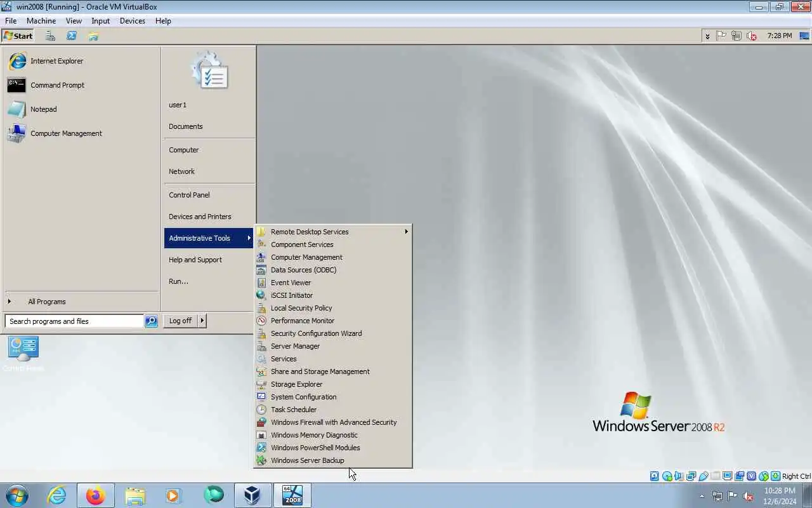
Task: Open VirtualBox Manager on host taskbar
Action: pos(252,495)
